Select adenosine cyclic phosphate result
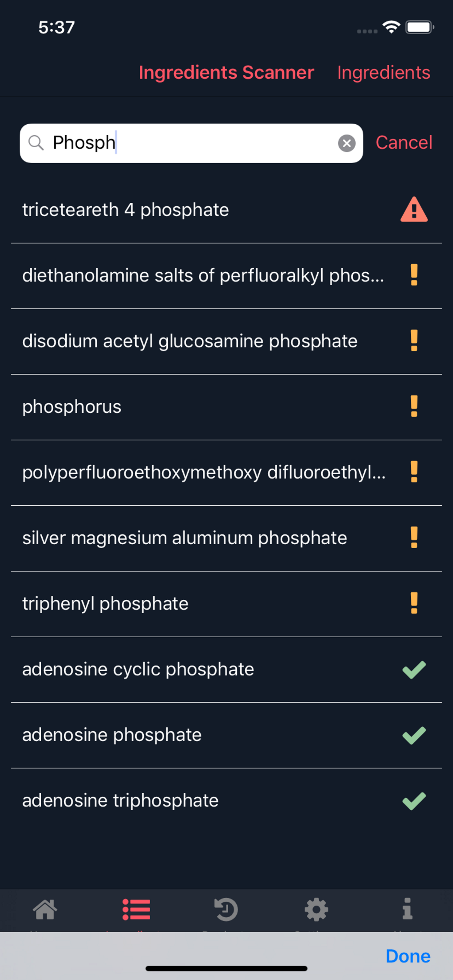Image resolution: width=453 pixels, height=980 pixels. 226,670
